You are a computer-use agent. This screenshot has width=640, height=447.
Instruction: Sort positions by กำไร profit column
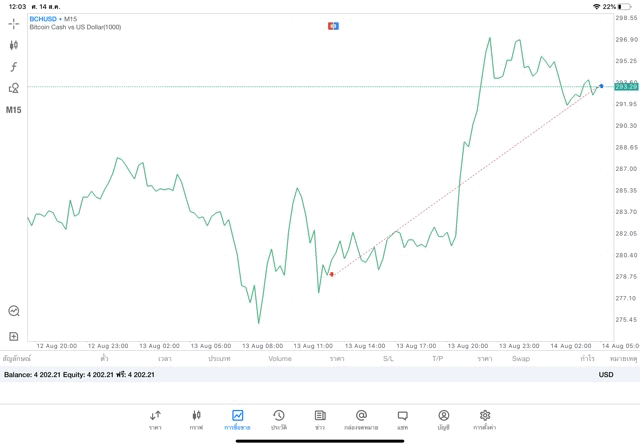587,358
